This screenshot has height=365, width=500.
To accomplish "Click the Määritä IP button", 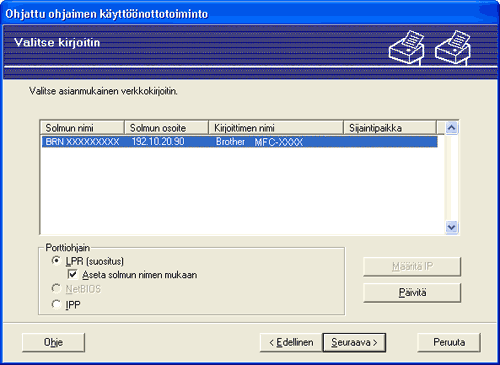I will click(x=412, y=266).
